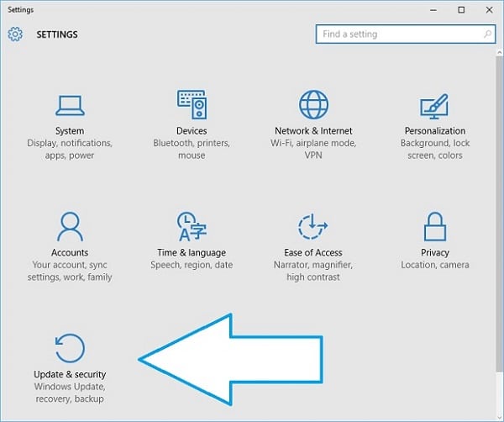The height and width of the screenshot is (422, 504).
Task: Click 'Your account, sync settings, work, family' text
Action: (70, 271)
